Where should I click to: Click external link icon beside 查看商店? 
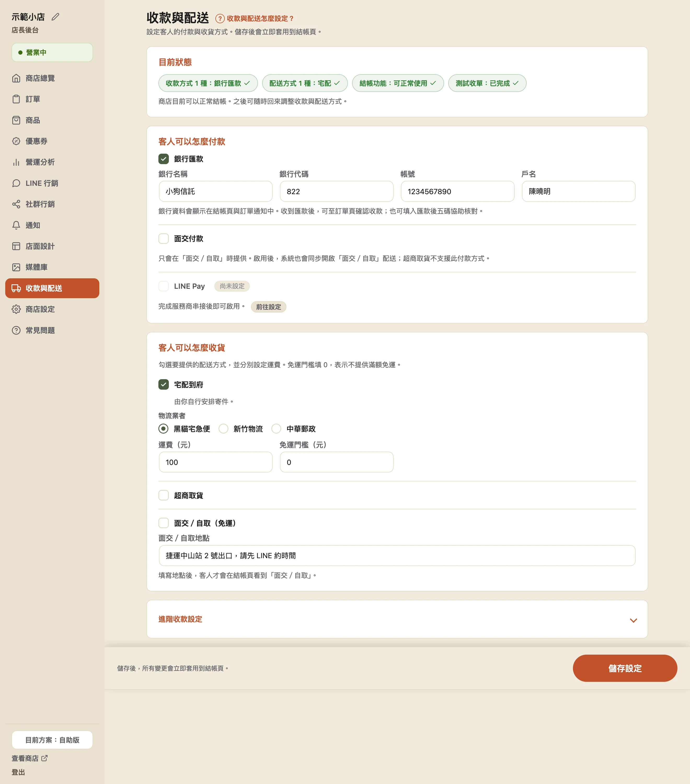[x=44, y=758]
